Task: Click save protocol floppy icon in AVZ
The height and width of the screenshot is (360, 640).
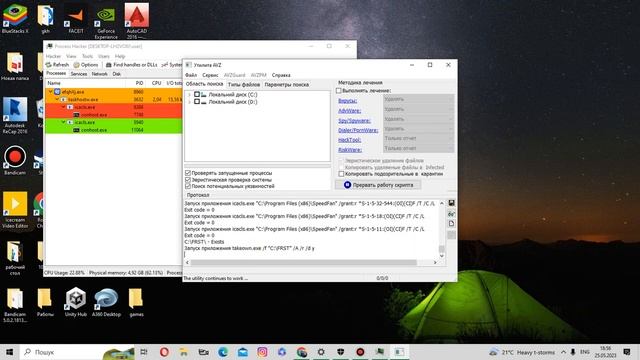Action: [x=451, y=203]
